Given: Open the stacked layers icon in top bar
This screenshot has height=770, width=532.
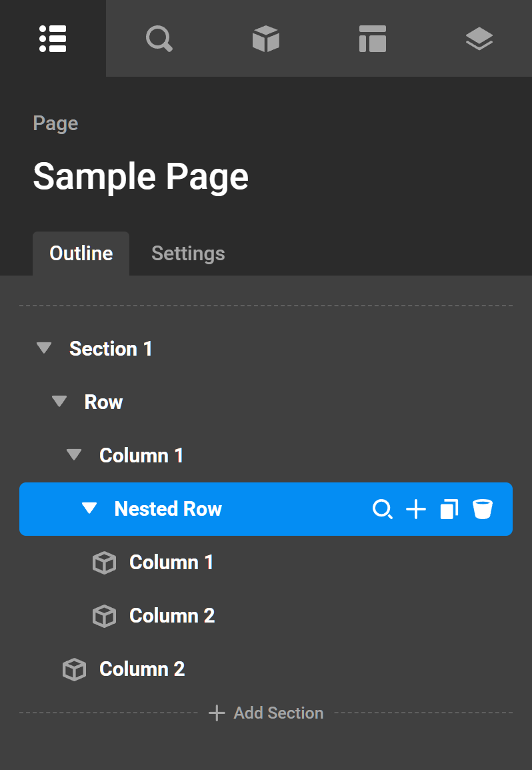Looking at the screenshot, I should [479, 39].
